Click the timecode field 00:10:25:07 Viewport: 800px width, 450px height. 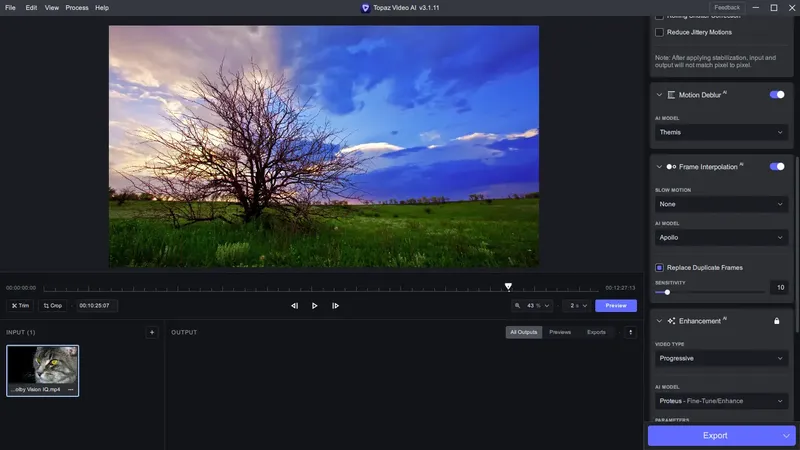click(x=96, y=306)
